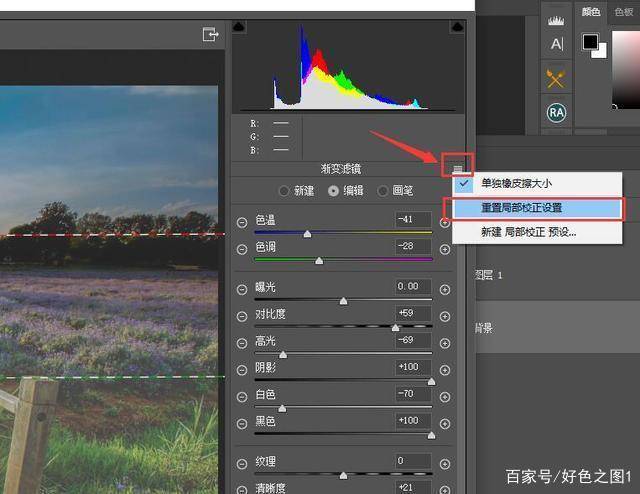Screen dimensions: 640x494
Task: Click the 黑色 slider handle
Action: pos(431,435)
